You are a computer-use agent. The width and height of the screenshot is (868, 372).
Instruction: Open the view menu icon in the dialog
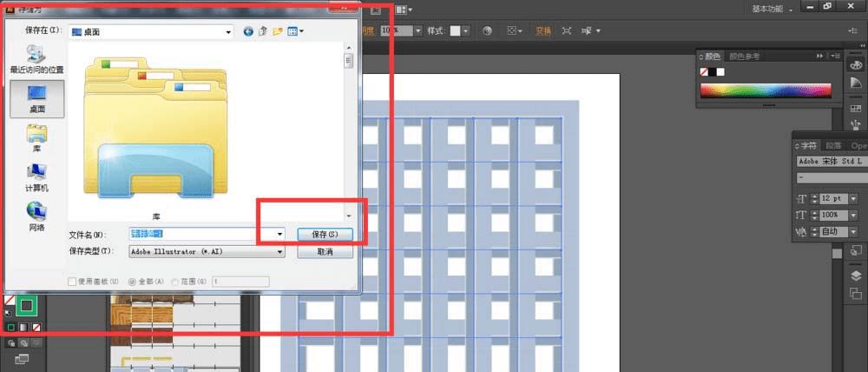(x=296, y=31)
